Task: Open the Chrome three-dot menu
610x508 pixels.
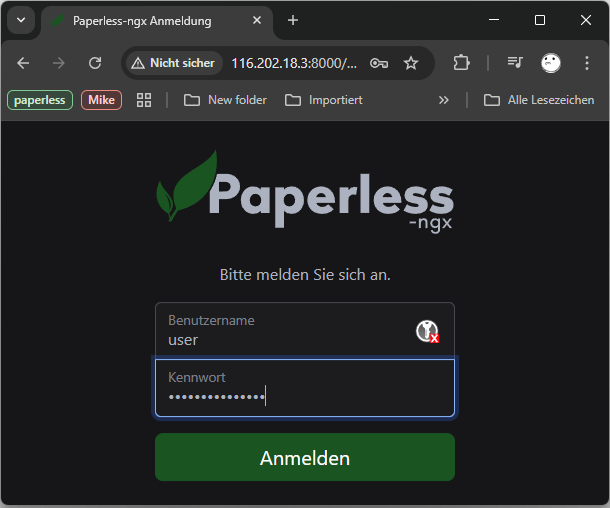Action: click(x=586, y=63)
